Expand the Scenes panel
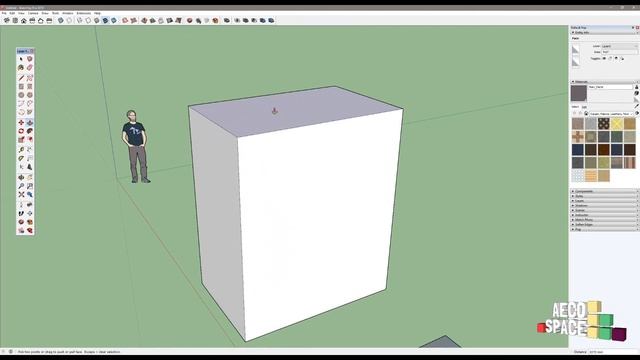 tap(604, 210)
